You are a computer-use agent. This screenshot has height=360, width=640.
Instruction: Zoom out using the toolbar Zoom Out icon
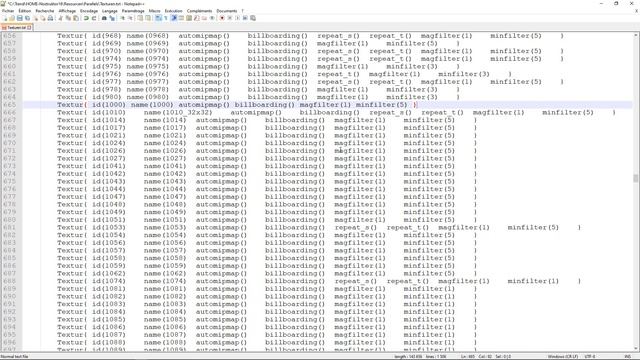(130, 18)
